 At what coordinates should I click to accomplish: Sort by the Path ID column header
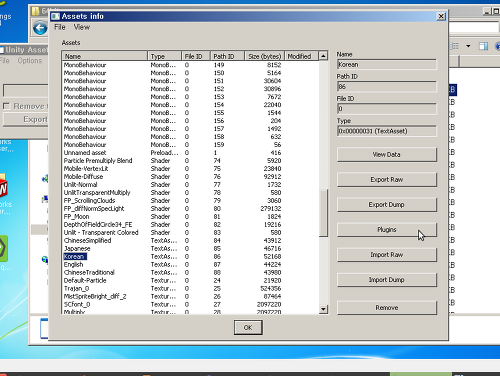(x=228, y=56)
